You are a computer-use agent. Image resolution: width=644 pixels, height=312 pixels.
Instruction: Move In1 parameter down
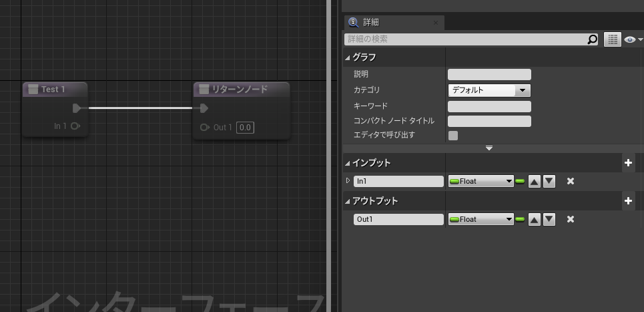click(549, 181)
